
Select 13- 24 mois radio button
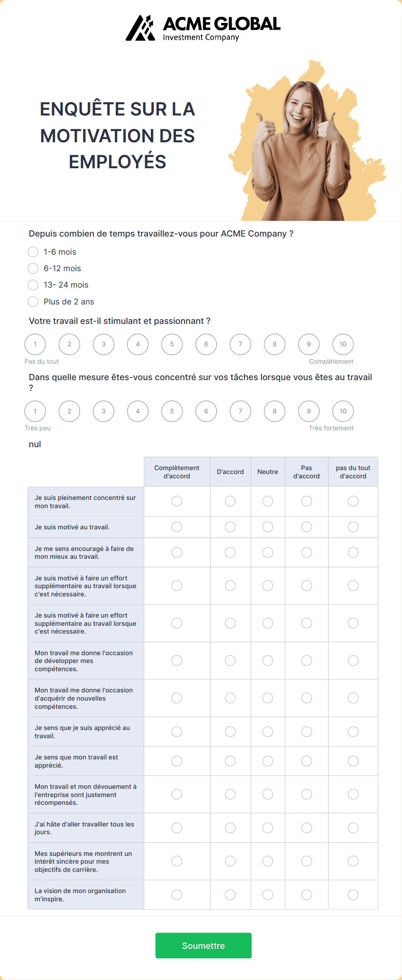33,285
